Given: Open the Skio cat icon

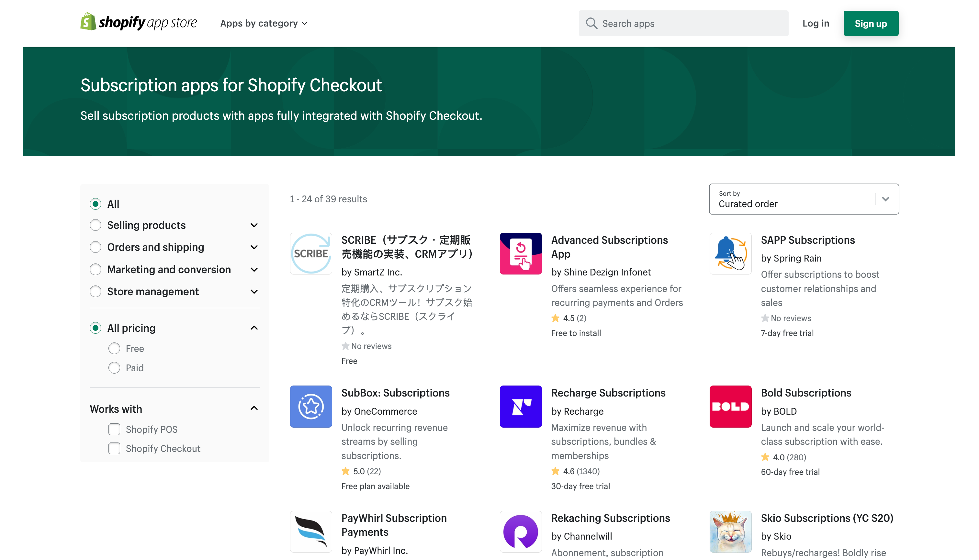Looking at the screenshot, I should coord(730,532).
